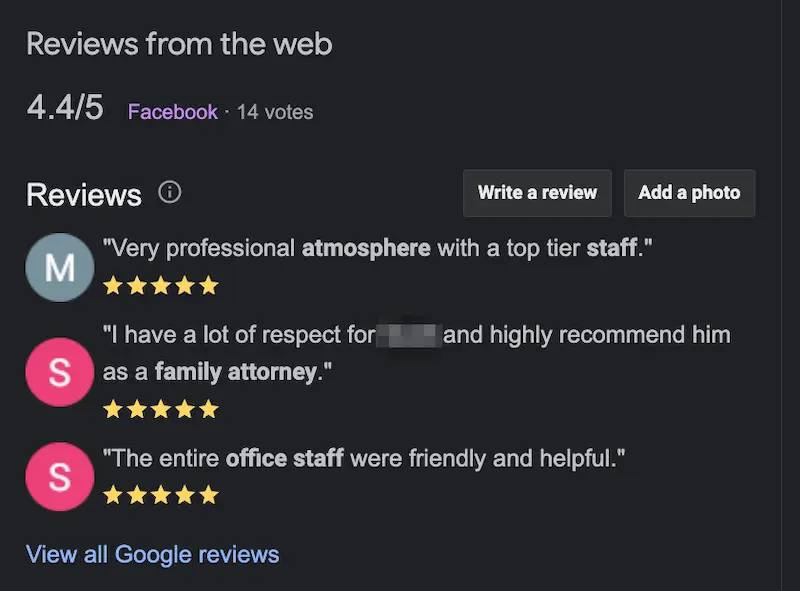Open the gray M reviewer avatar

click(59, 267)
